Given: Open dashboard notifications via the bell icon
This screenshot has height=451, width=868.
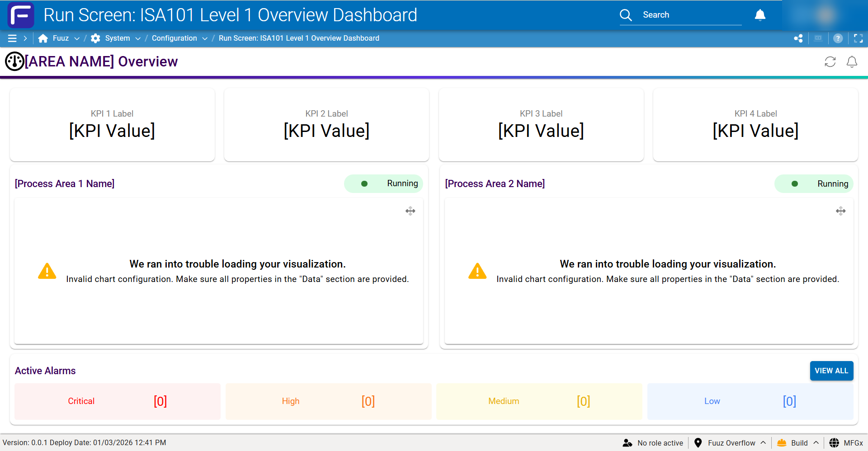Looking at the screenshot, I should [x=852, y=61].
